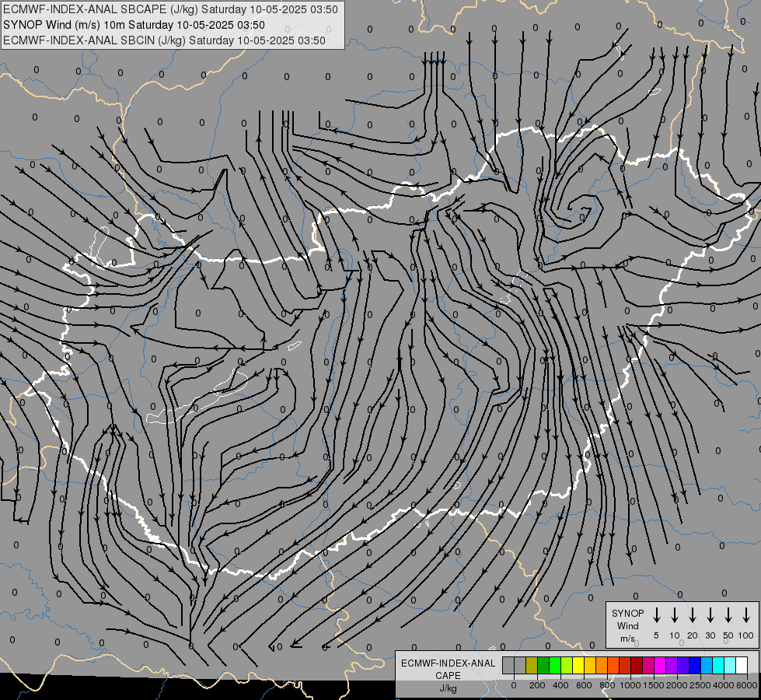Click the SBCAPE title line
This screenshot has width=761, height=700.
click(x=170, y=9)
